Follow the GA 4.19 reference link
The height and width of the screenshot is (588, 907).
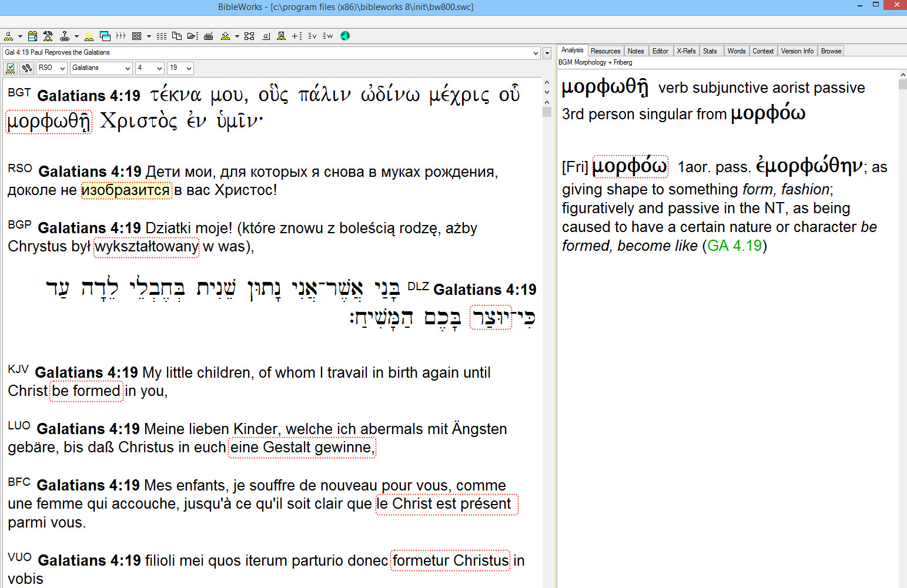[x=734, y=246]
